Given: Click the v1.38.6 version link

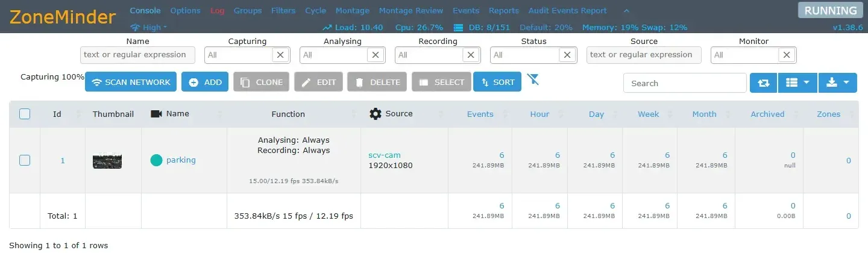Looking at the screenshot, I should pos(848,27).
